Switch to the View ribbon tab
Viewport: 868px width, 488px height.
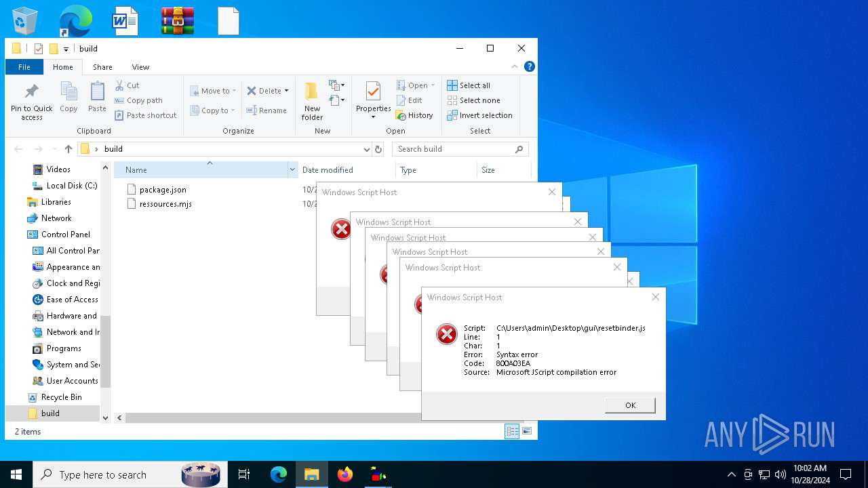(x=140, y=67)
